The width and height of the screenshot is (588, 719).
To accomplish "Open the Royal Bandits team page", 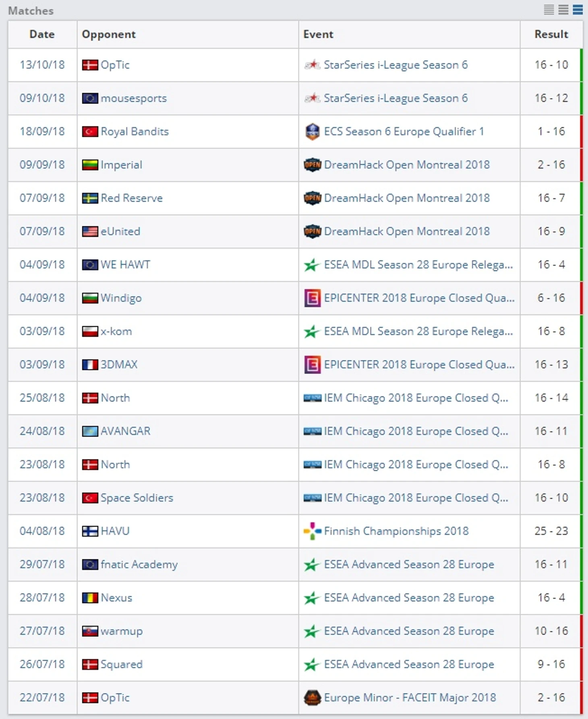I will (135, 132).
